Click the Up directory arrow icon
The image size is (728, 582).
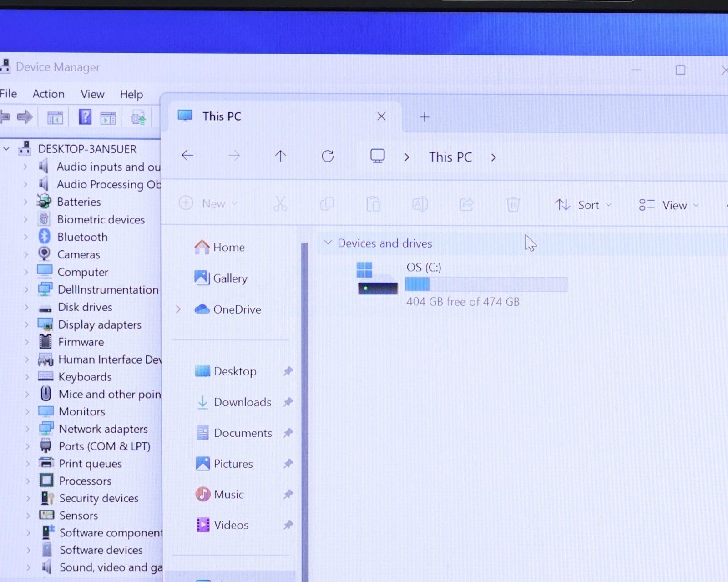coord(280,156)
